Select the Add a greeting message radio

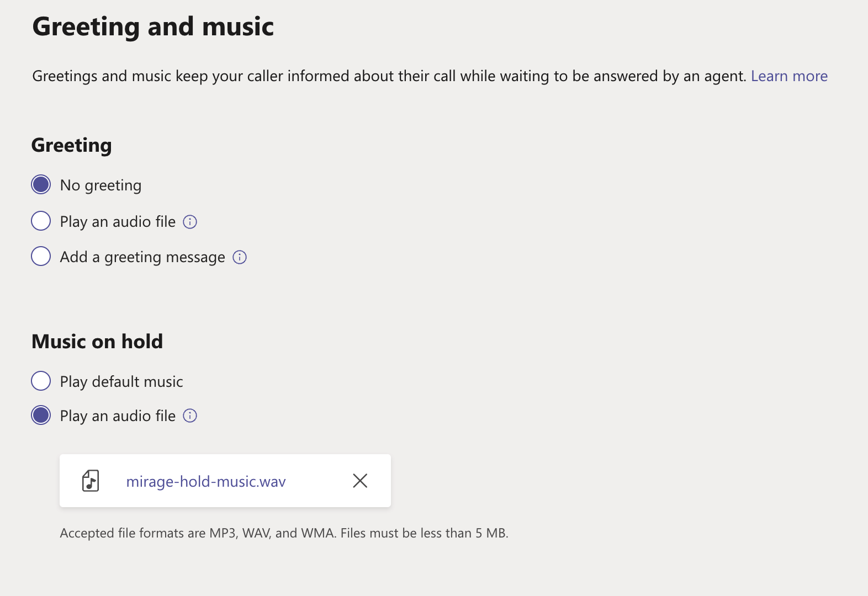coord(41,256)
